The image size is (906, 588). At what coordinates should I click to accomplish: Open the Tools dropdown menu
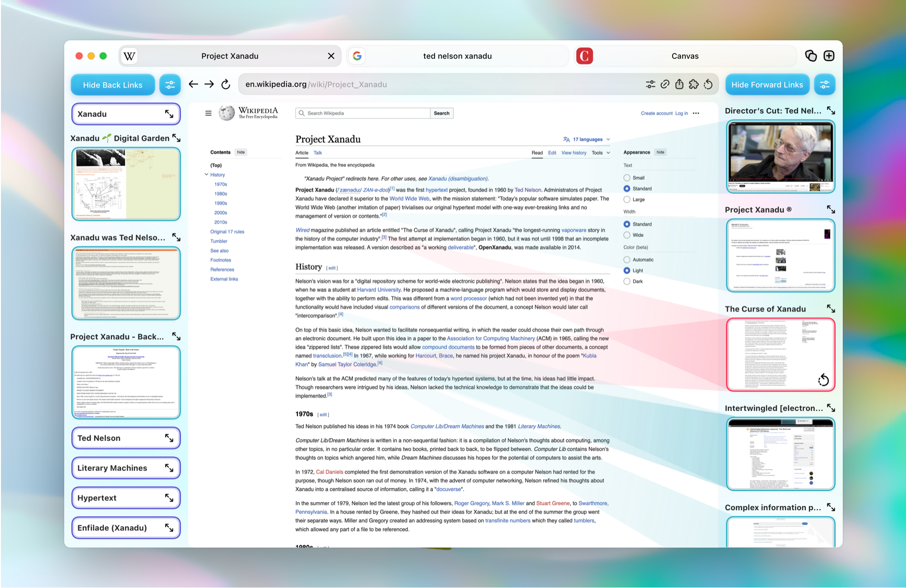point(600,153)
